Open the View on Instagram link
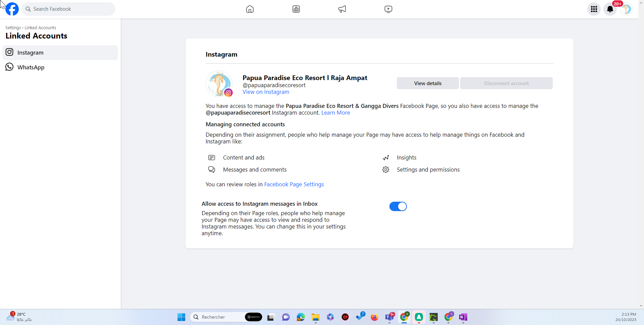The image size is (644, 325). coord(266,92)
